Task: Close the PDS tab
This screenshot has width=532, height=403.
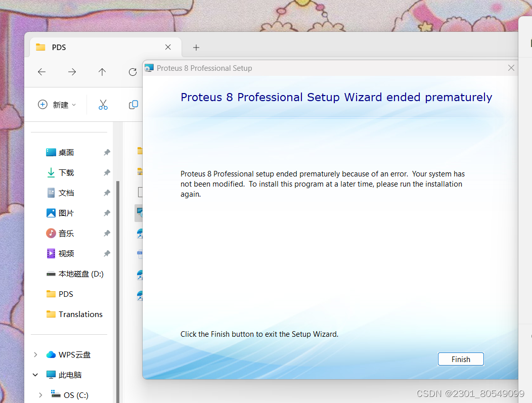Action: pos(168,47)
